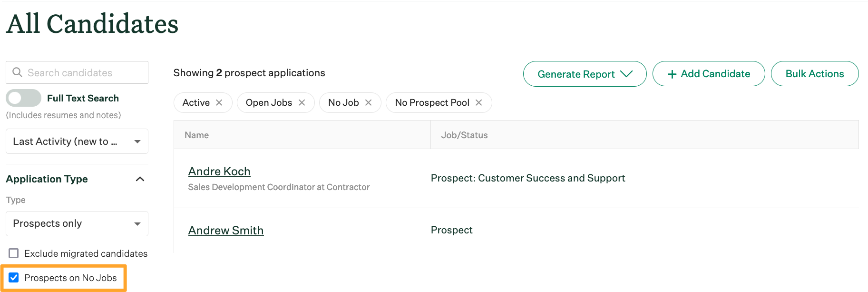Uncheck Prospects on No Jobs
Screen dimensions: 868x292
tap(14, 278)
